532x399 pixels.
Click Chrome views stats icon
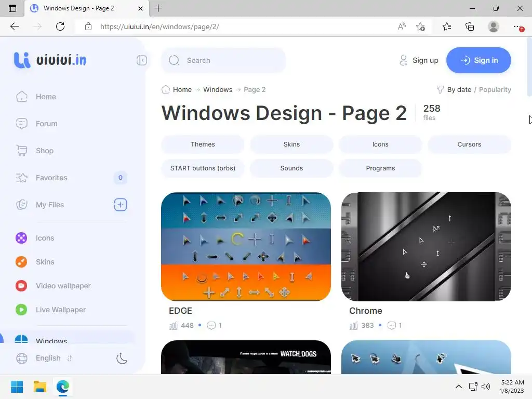[353, 326]
